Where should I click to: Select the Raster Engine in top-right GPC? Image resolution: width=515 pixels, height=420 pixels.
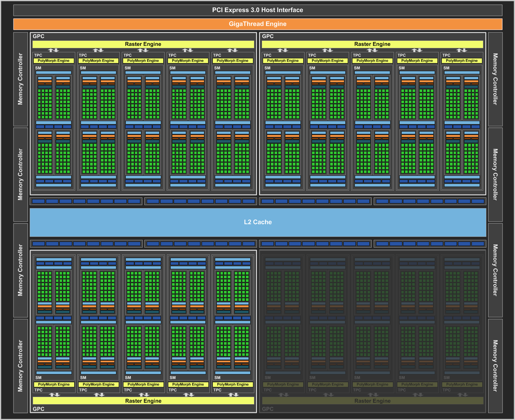[372, 44]
